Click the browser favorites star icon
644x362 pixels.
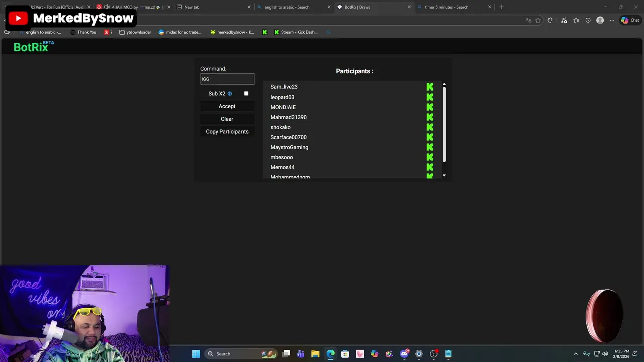[x=538, y=20]
